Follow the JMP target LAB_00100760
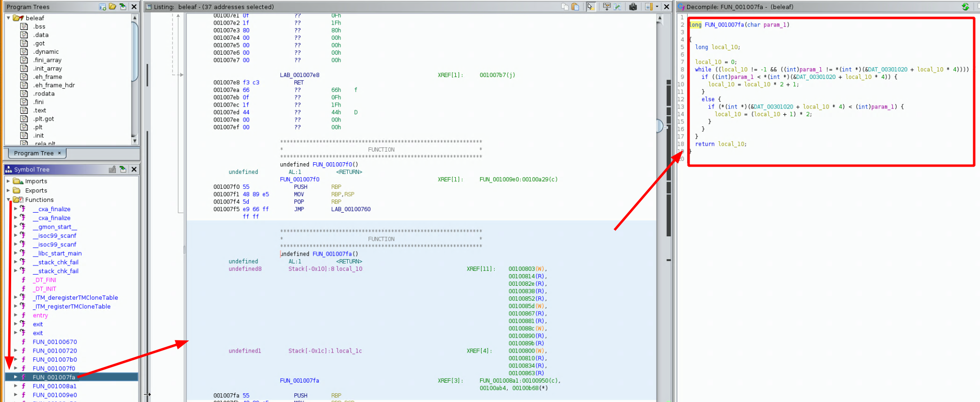 pos(351,209)
